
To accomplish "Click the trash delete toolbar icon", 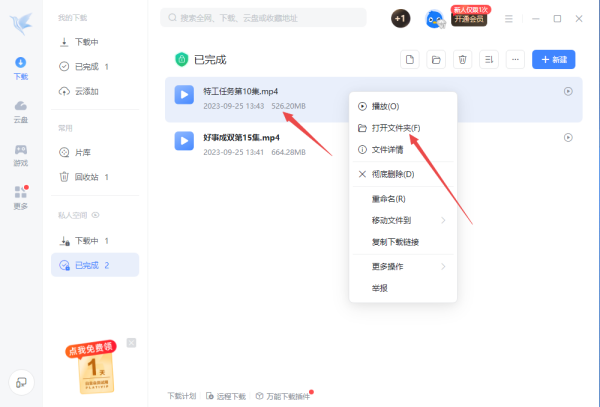I will [462, 60].
